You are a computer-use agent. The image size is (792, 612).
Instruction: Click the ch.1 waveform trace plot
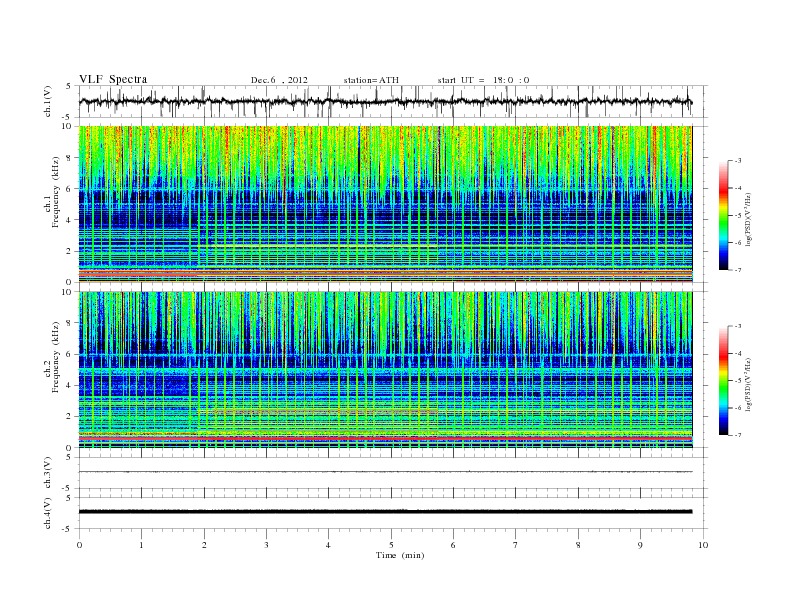coord(386,101)
